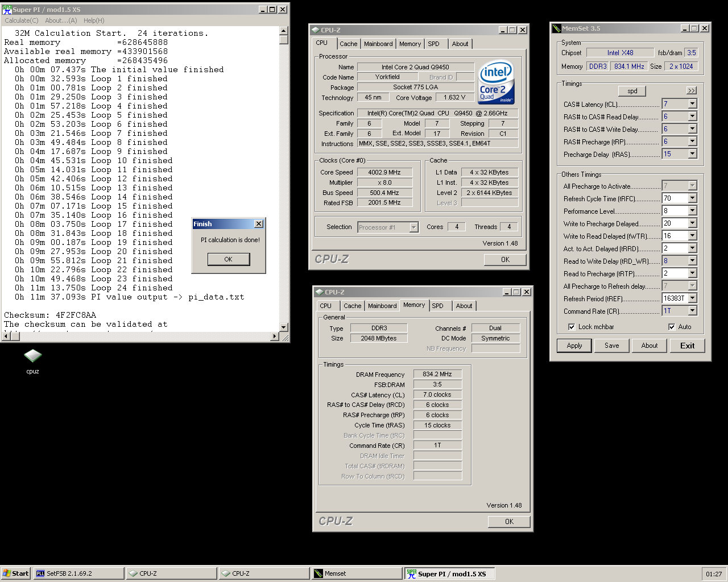
Task: Click Exit button in MemSet
Action: coord(687,346)
